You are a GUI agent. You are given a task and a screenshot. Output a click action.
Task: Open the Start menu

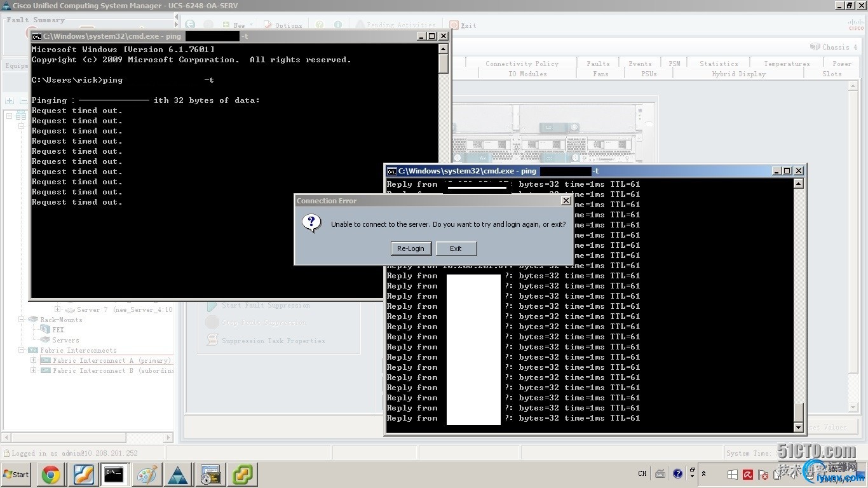click(17, 475)
